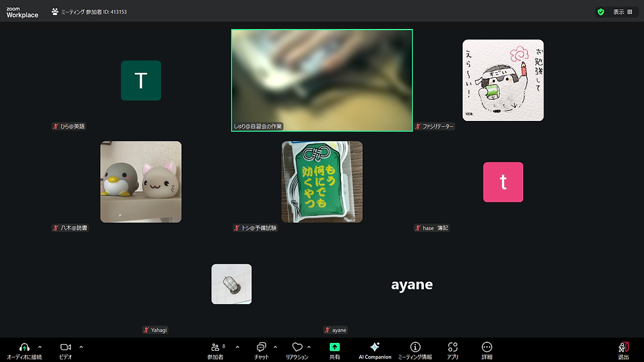Select the facilitator's bird illustration avatar

coord(503,80)
